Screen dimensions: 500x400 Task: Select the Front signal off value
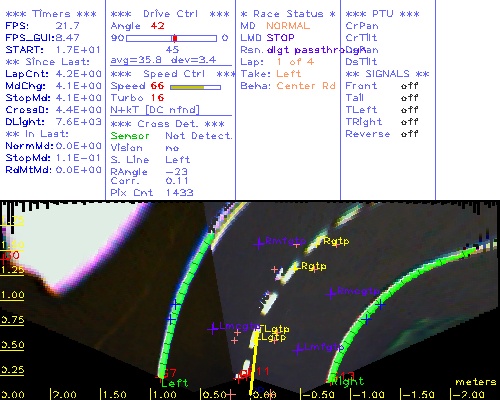pyautogui.click(x=409, y=86)
